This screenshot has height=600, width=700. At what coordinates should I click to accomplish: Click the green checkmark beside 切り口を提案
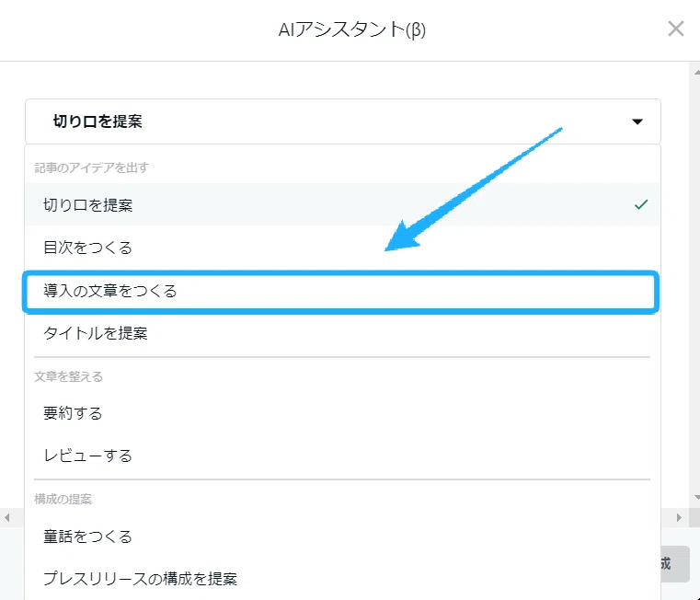(x=640, y=204)
